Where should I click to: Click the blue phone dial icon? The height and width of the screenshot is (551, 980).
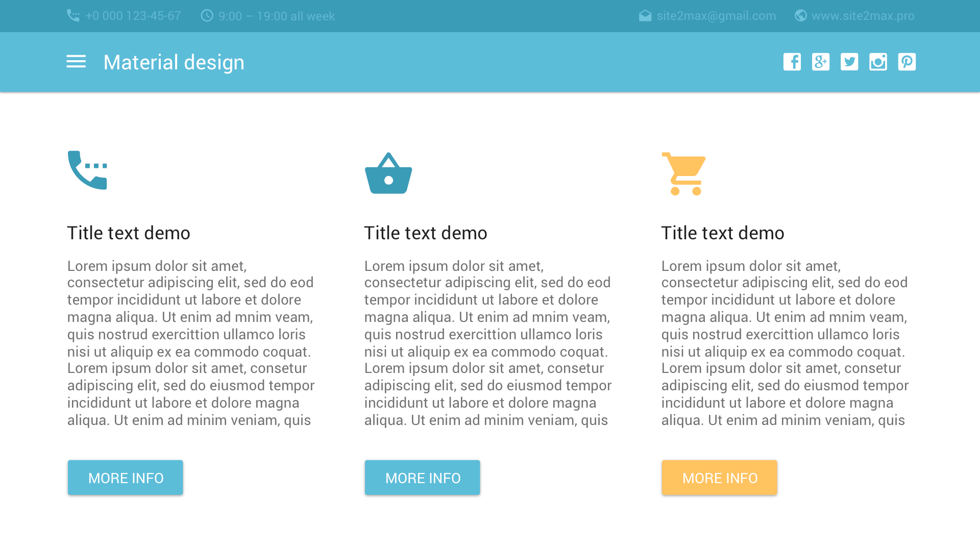click(x=87, y=170)
